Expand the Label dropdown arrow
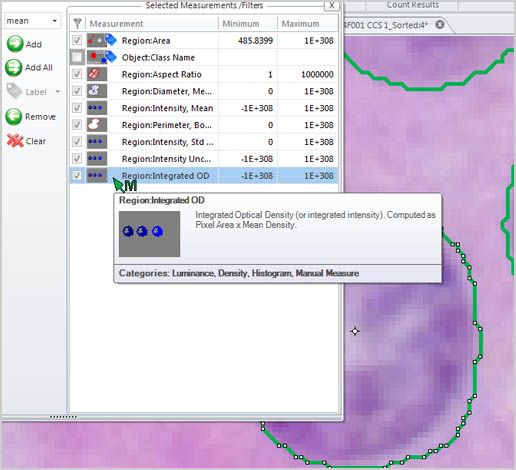 58,92
